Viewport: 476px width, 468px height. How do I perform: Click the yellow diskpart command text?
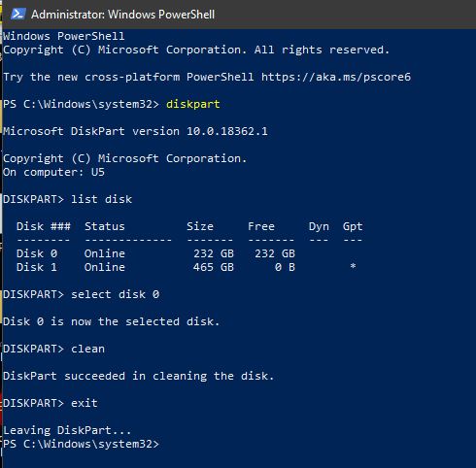point(193,104)
